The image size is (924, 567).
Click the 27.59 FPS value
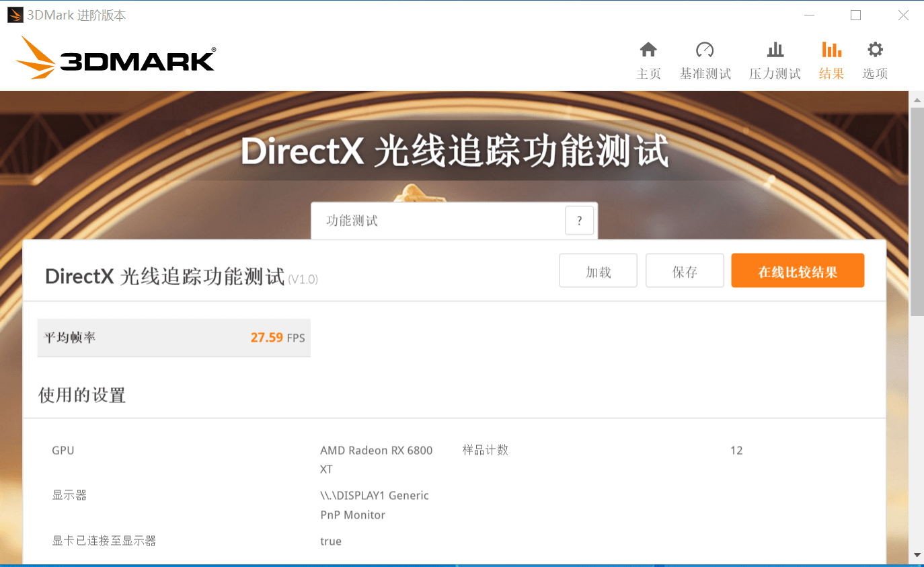click(x=278, y=338)
